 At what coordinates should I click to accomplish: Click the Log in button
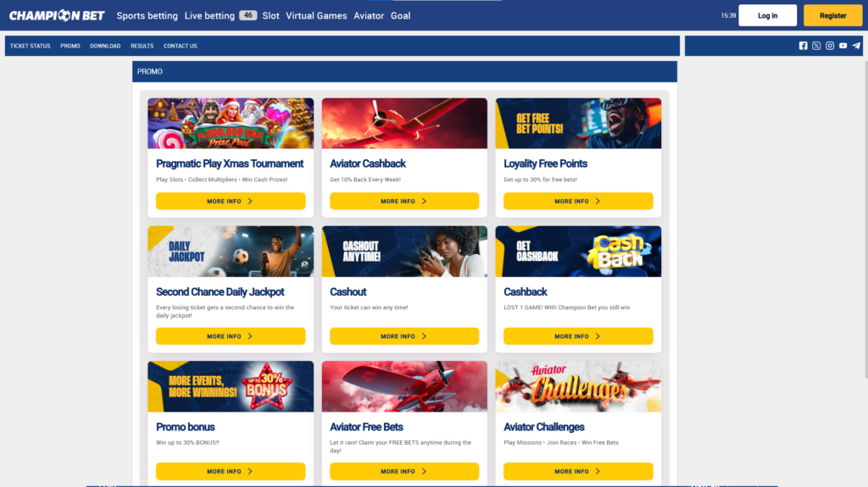click(767, 15)
